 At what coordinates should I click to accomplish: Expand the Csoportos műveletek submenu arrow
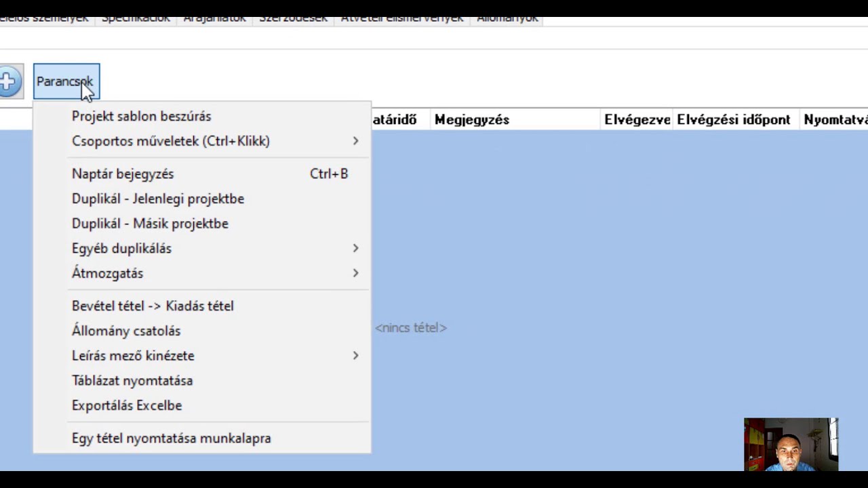point(355,141)
